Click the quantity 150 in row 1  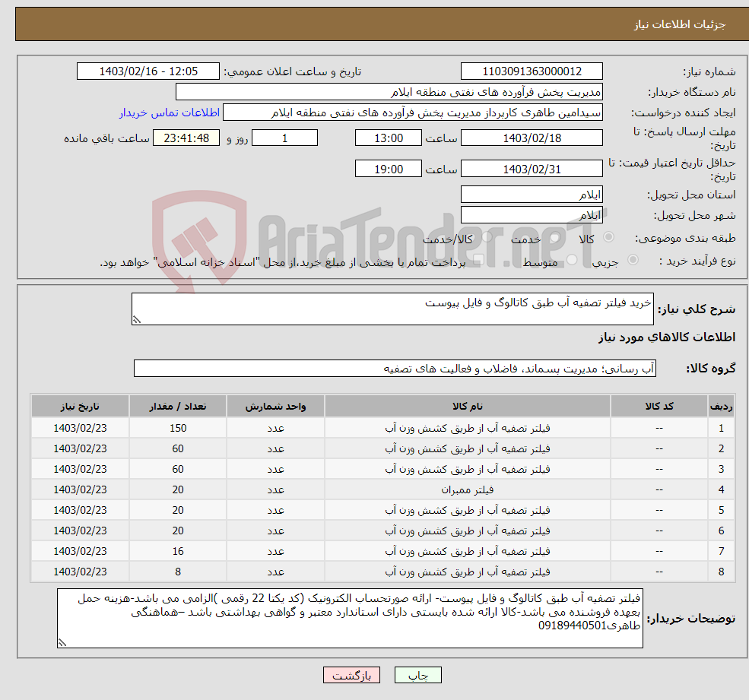178,428
